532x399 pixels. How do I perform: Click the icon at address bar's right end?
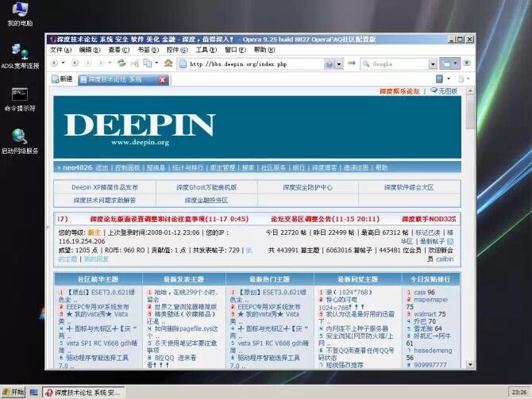pos(329,64)
